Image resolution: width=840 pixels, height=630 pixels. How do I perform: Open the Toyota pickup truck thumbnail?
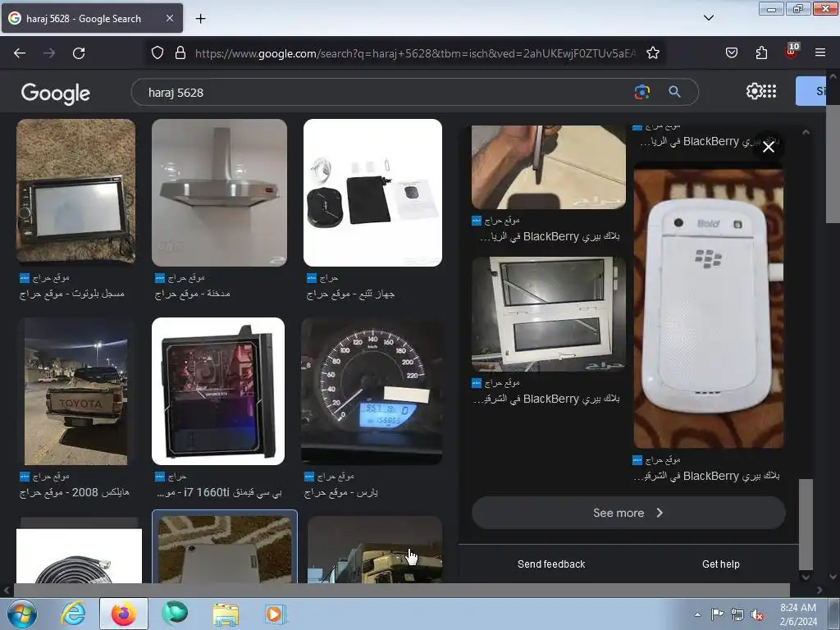(x=76, y=391)
